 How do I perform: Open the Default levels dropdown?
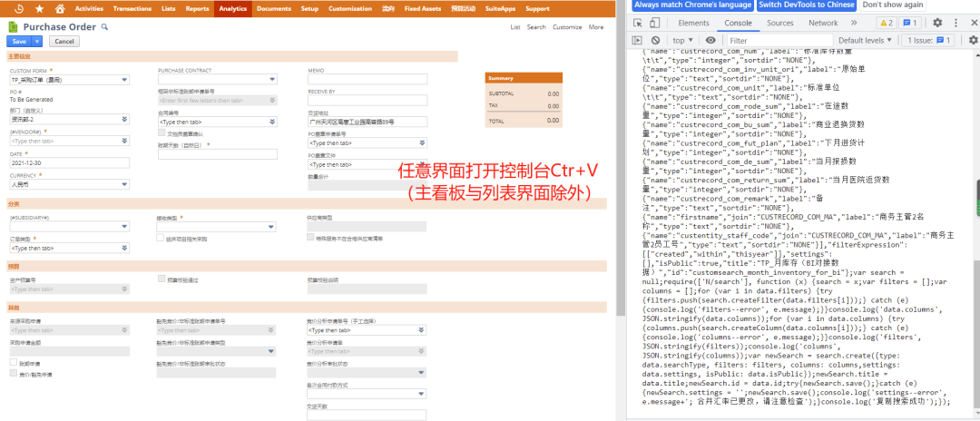(865, 40)
